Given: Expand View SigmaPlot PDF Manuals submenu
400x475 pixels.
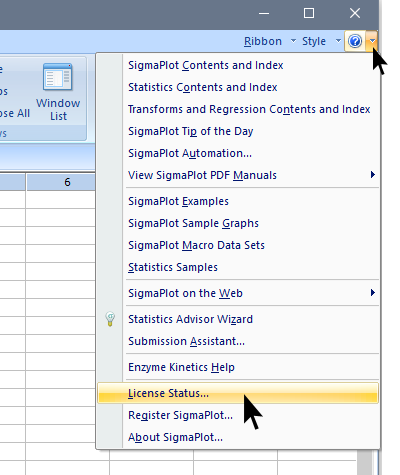Looking at the screenshot, I should (238, 175).
